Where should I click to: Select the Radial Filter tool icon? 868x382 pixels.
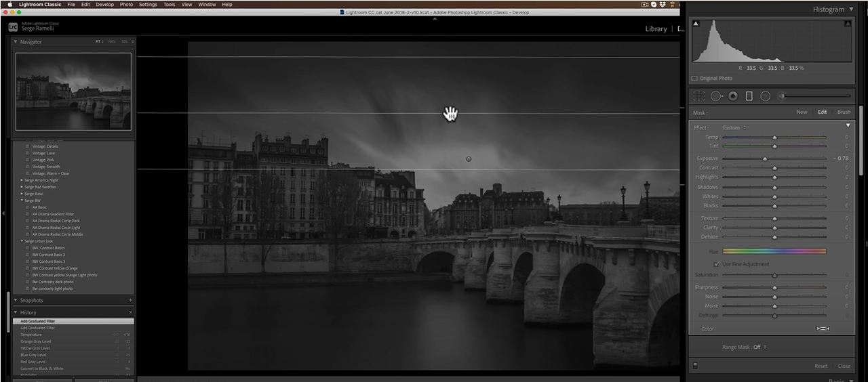pos(765,96)
